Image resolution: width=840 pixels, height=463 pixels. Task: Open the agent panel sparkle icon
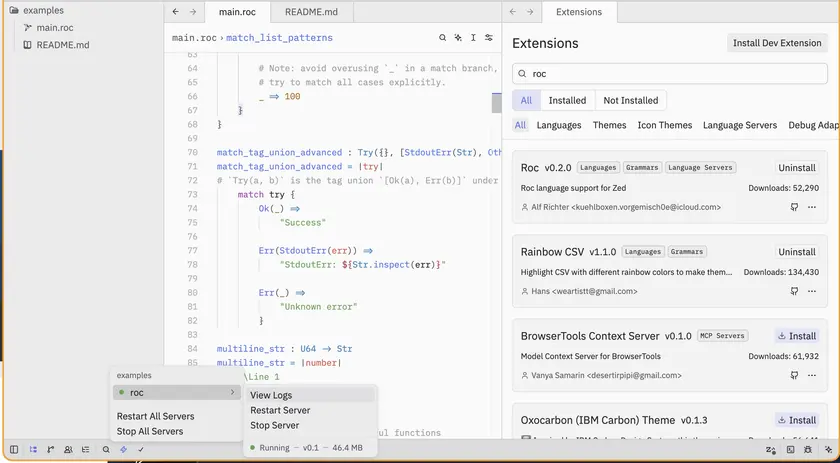pyautogui.click(x=828, y=450)
